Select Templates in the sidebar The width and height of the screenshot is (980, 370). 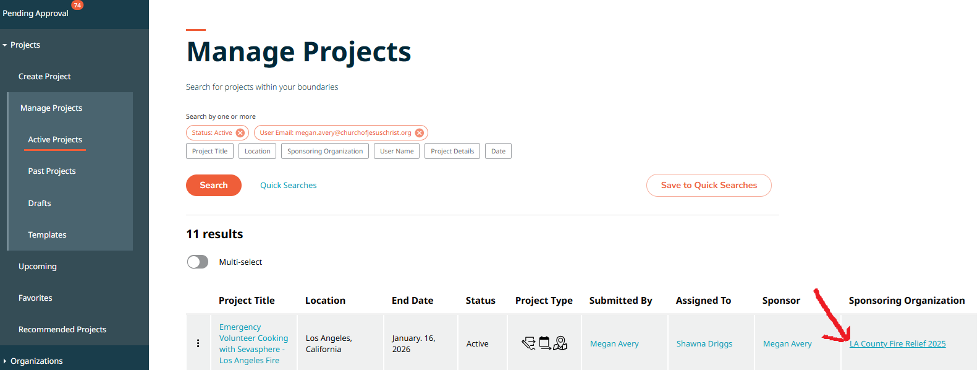(x=47, y=235)
